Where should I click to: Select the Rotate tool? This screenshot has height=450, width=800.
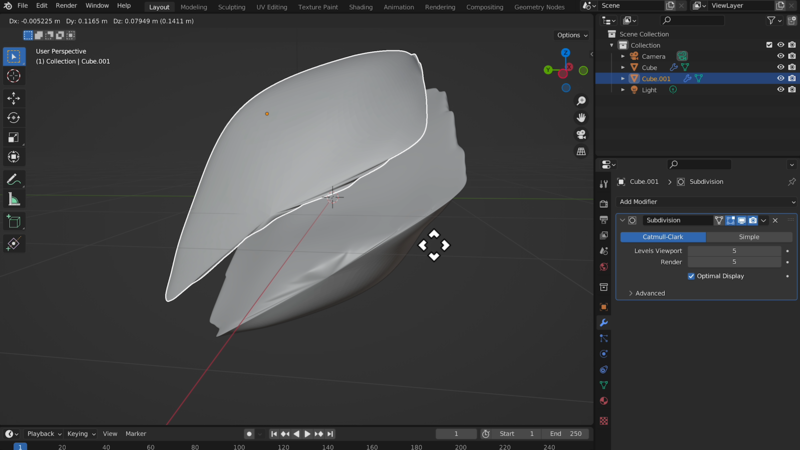(x=14, y=118)
